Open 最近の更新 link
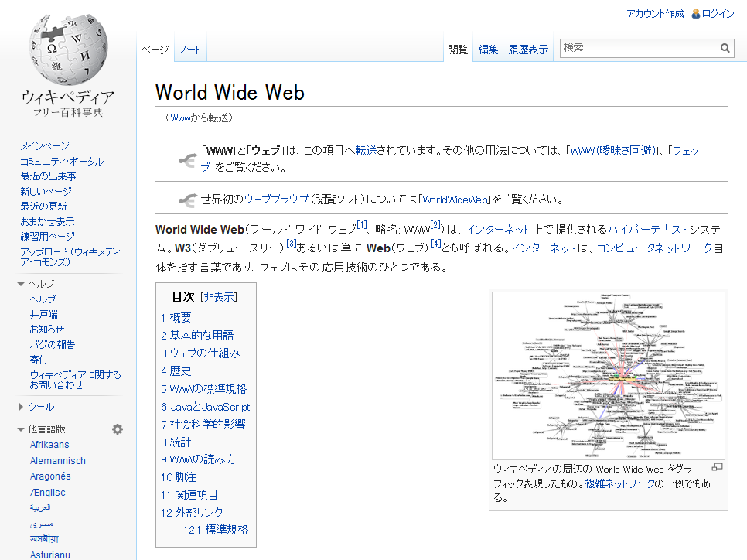This screenshot has width=747, height=560. 43,207
